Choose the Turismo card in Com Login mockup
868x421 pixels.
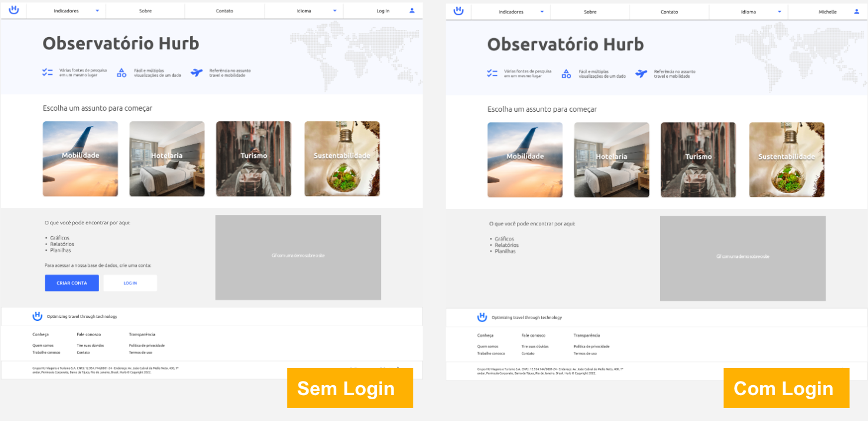698,160
